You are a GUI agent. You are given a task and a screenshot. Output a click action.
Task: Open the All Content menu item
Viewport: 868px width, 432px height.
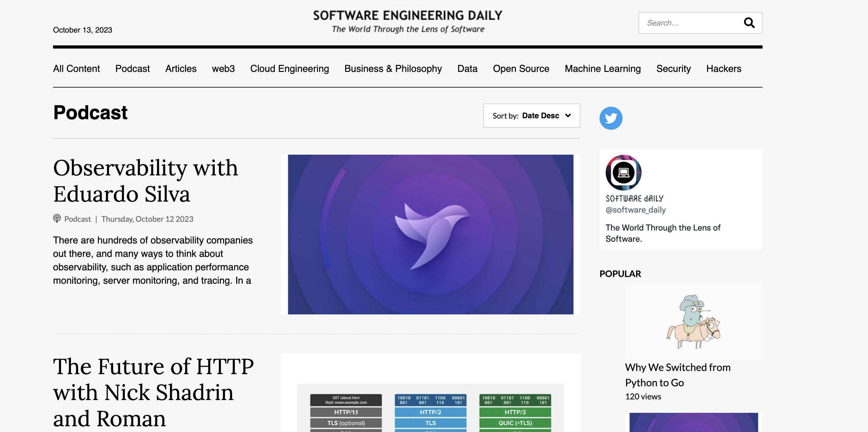tap(76, 69)
